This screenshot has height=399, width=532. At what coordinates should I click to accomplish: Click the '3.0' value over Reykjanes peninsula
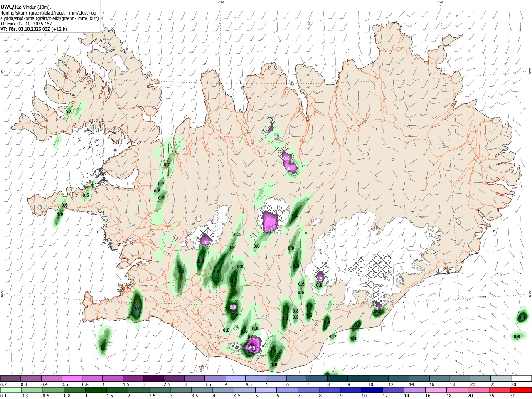[138, 309]
